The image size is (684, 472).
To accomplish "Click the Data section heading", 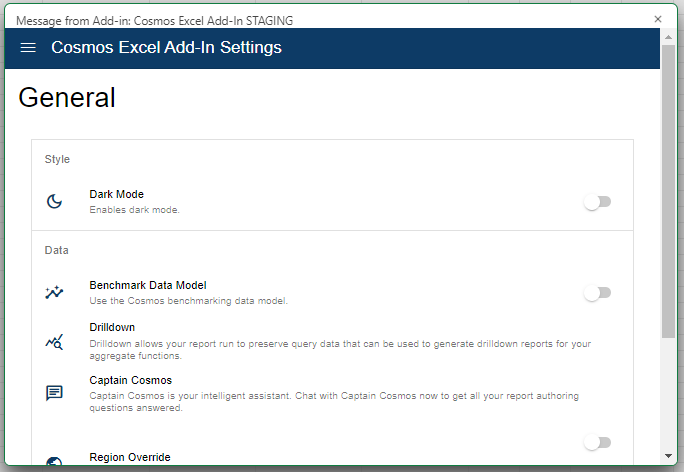I will point(57,250).
